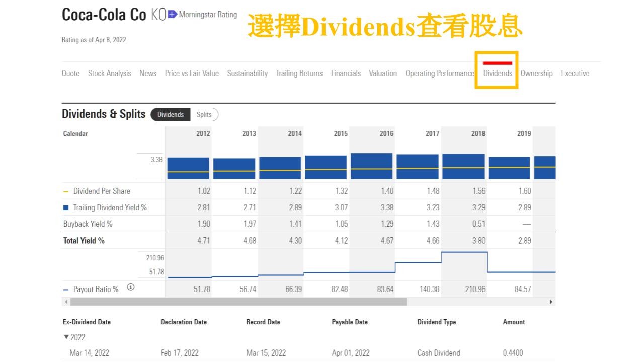Click the Cash Dividend type cell
644x362 pixels.
439,353
